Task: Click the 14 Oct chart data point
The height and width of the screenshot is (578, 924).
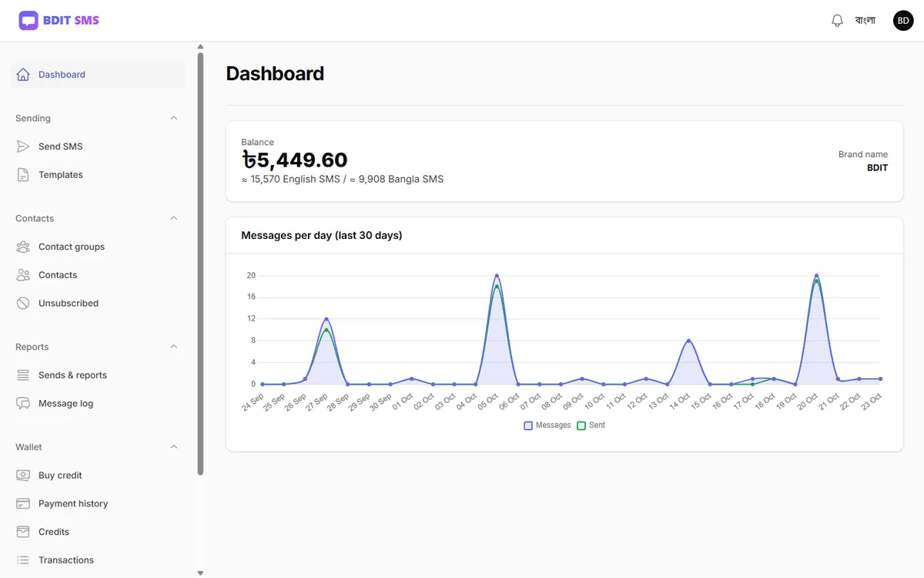Action: 688,341
